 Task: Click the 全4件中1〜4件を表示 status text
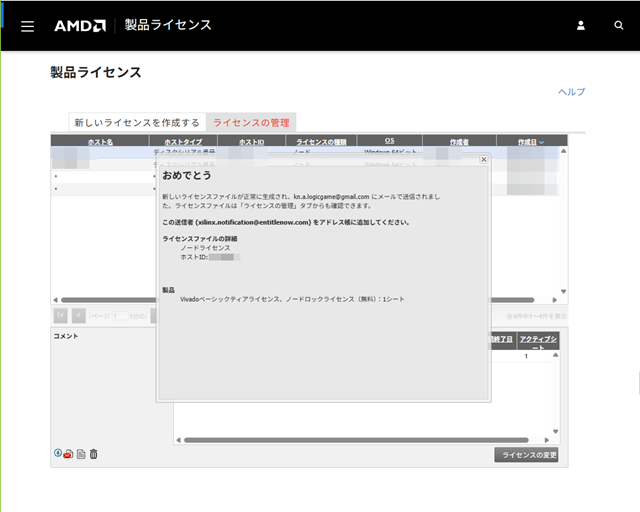coord(536,316)
